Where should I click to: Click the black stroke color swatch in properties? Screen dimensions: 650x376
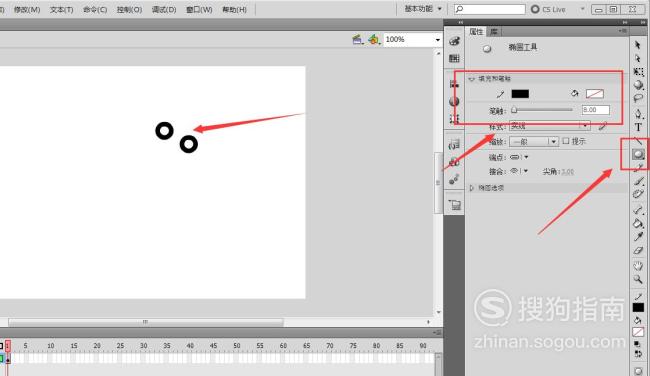(x=520, y=94)
